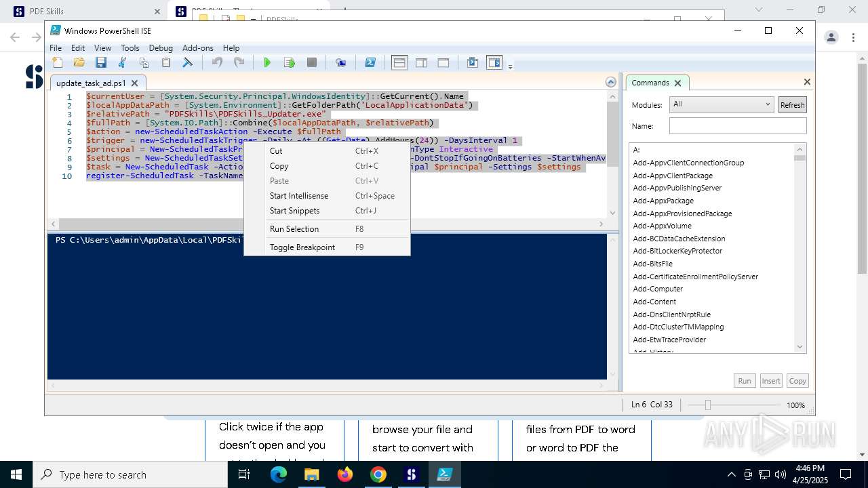Click the Start PowerShell.exe icon
Image resolution: width=868 pixels, height=488 pixels.
point(370,62)
